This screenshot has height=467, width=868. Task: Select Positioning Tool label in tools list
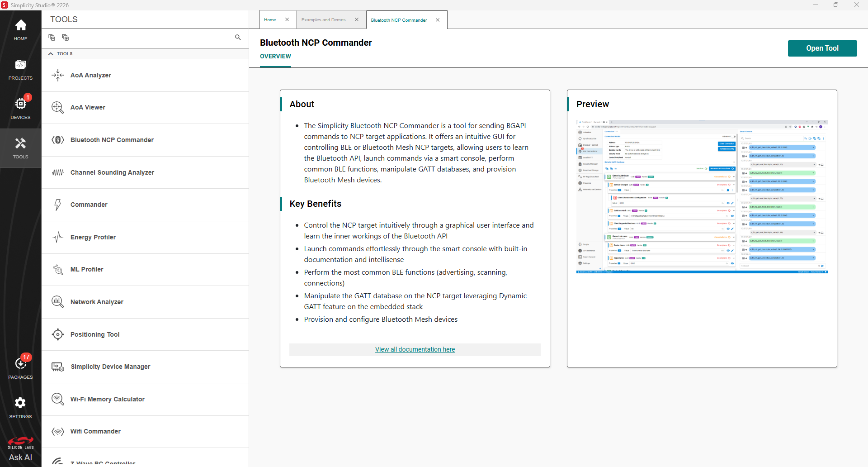click(x=95, y=334)
